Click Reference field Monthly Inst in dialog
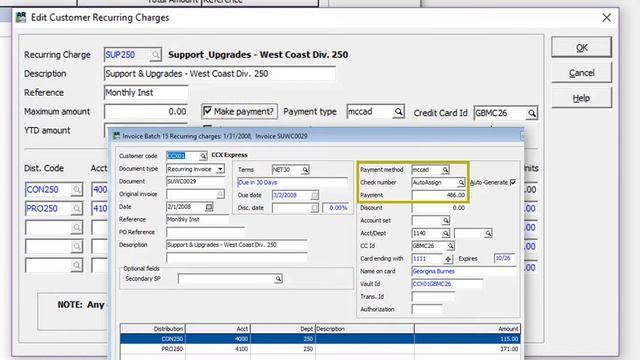The width and height of the screenshot is (640, 360). coord(146,93)
